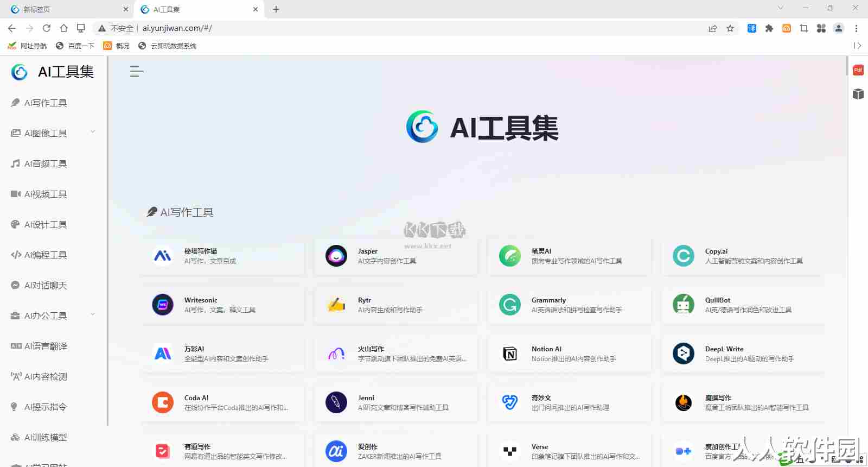Open the 爱创作 blue icon
Viewport: 868px width, 467px height.
point(336,451)
